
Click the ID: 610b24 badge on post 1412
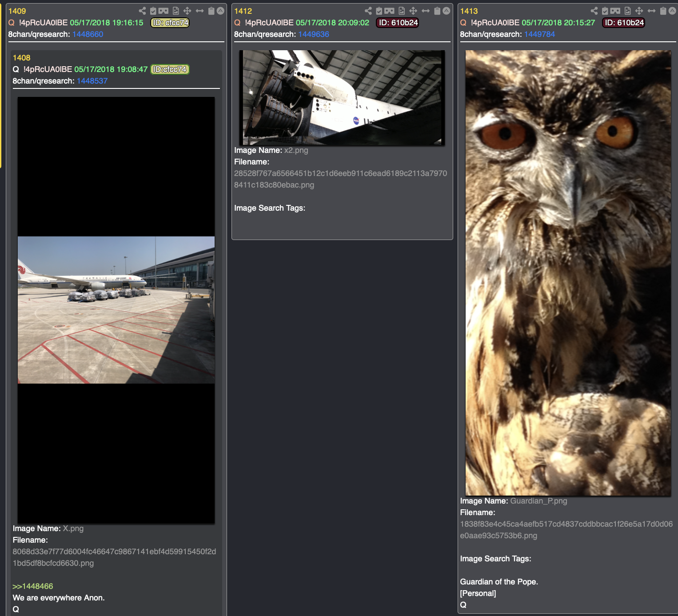click(x=398, y=23)
